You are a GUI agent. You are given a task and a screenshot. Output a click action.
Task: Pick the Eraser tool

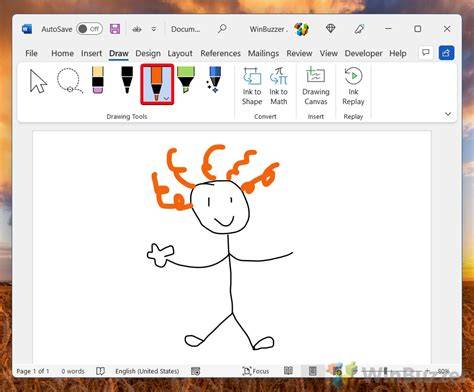(x=98, y=80)
